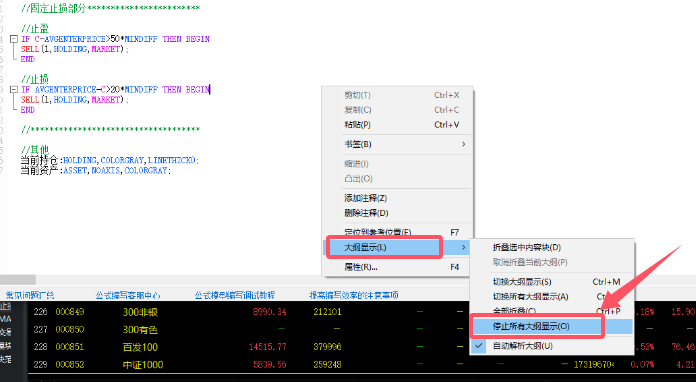Click the //固定止损部分 comment line
The height and width of the screenshot is (382, 696).
(111, 8)
